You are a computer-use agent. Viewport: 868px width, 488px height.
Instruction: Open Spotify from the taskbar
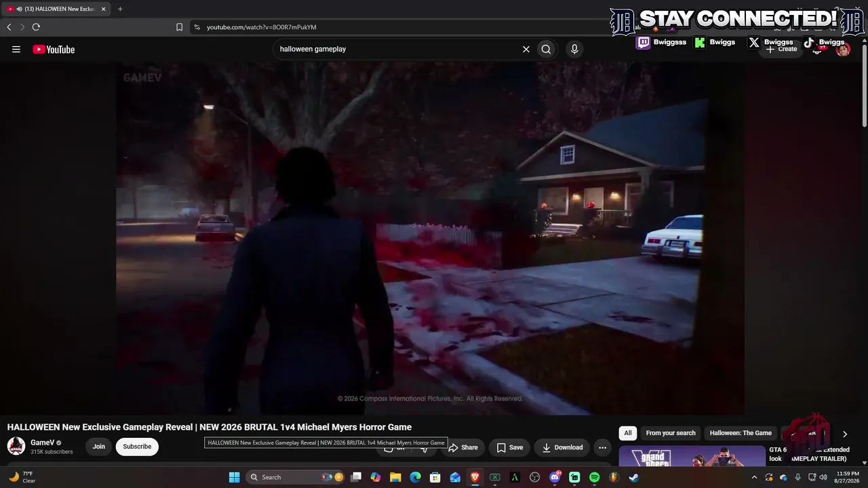pos(594,477)
